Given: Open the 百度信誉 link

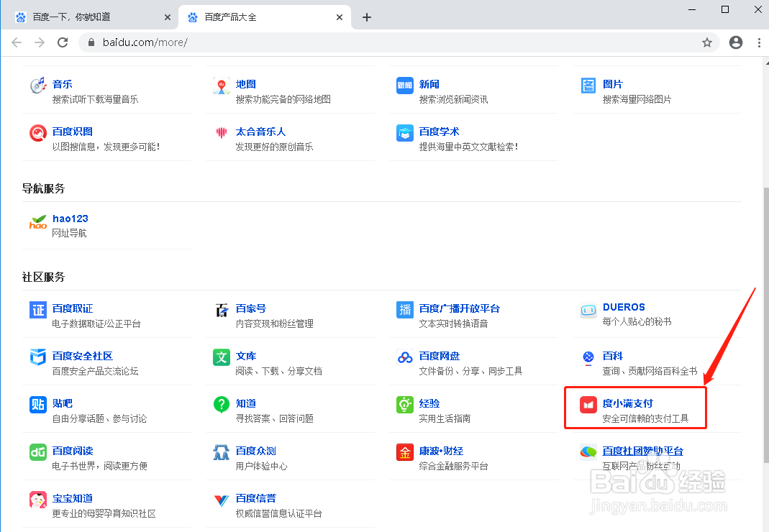Looking at the screenshot, I should click(x=255, y=499).
